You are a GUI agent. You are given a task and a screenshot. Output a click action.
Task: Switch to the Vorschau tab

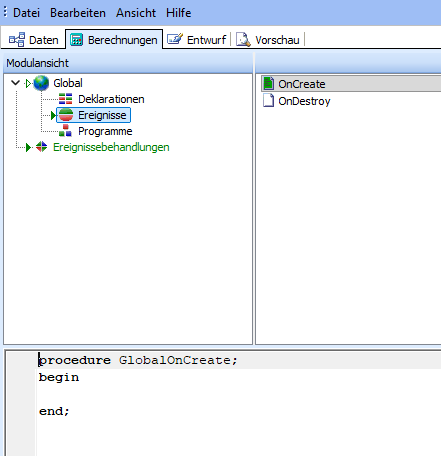click(268, 40)
